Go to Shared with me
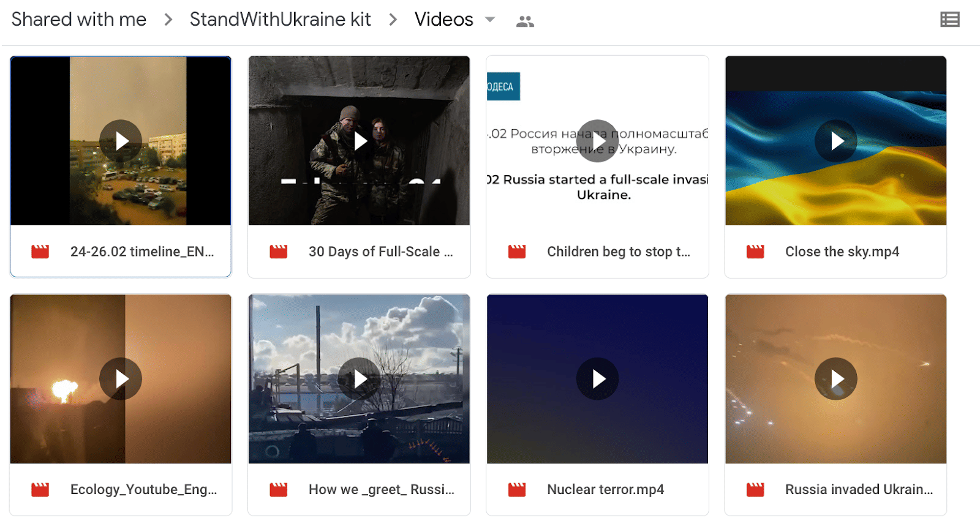Image resolution: width=980 pixels, height=521 pixels. 79,20
